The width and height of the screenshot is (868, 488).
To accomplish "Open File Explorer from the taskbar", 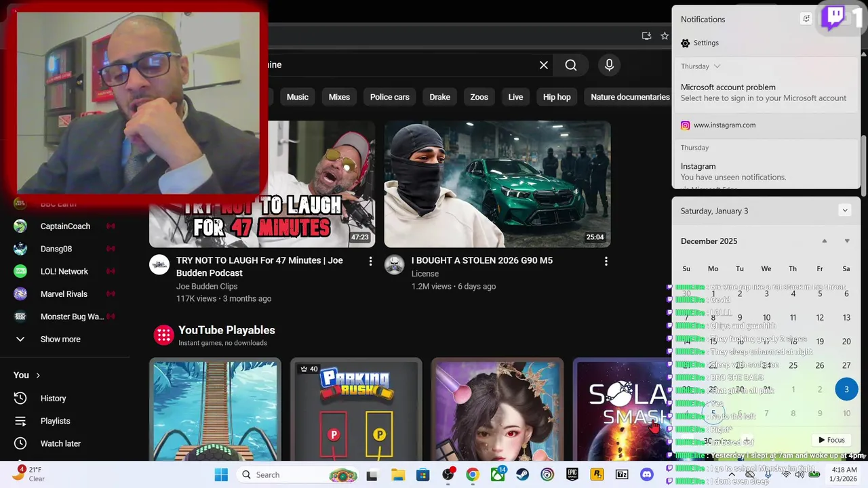I will click(x=397, y=474).
